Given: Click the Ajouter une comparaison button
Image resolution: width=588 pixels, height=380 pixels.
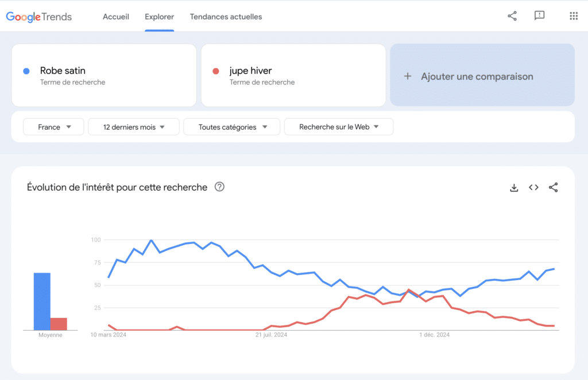Looking at the screenshot, I should pyautogui.click(x=482, y=75).
